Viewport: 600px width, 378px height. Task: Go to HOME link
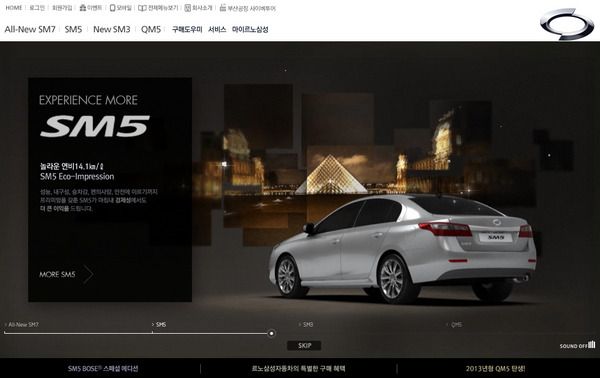click(x=14, y=8)
